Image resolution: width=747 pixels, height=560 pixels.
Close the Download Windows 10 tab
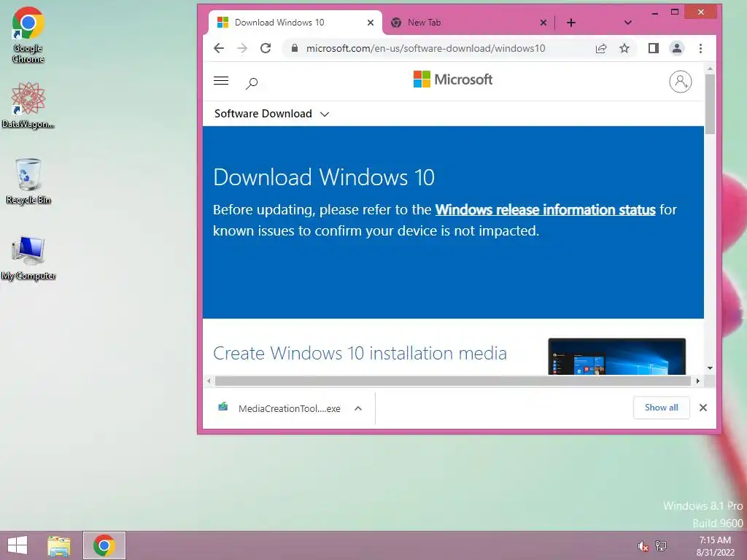(x=370, y=23)
